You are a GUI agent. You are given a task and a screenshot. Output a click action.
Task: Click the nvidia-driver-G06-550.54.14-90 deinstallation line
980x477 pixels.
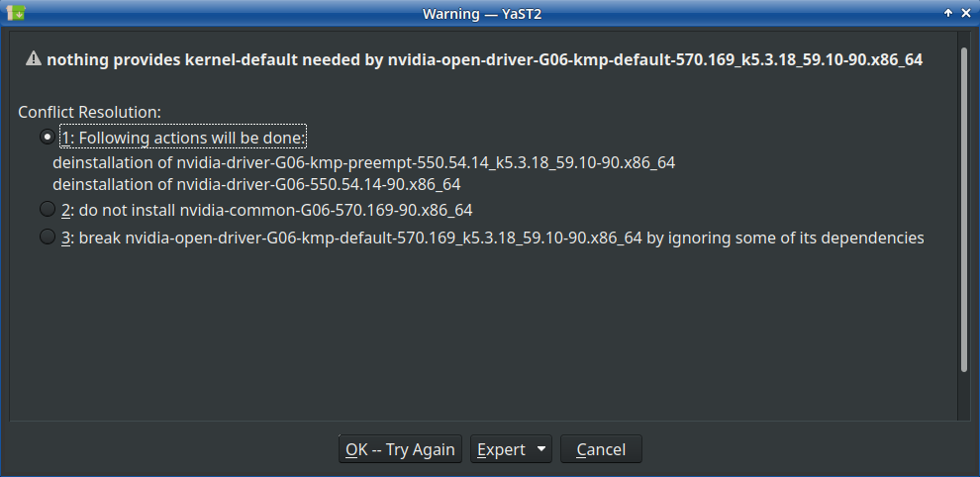point(256,184)
